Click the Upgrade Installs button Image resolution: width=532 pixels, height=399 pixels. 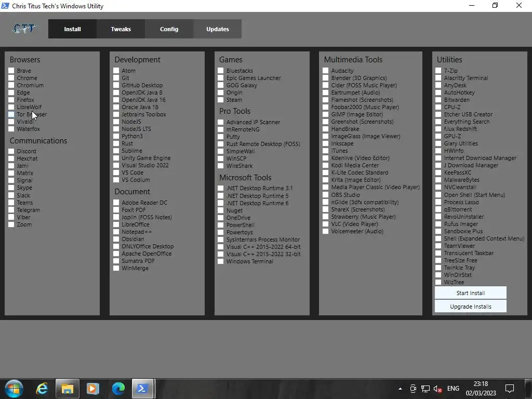(x=470, y=307)
